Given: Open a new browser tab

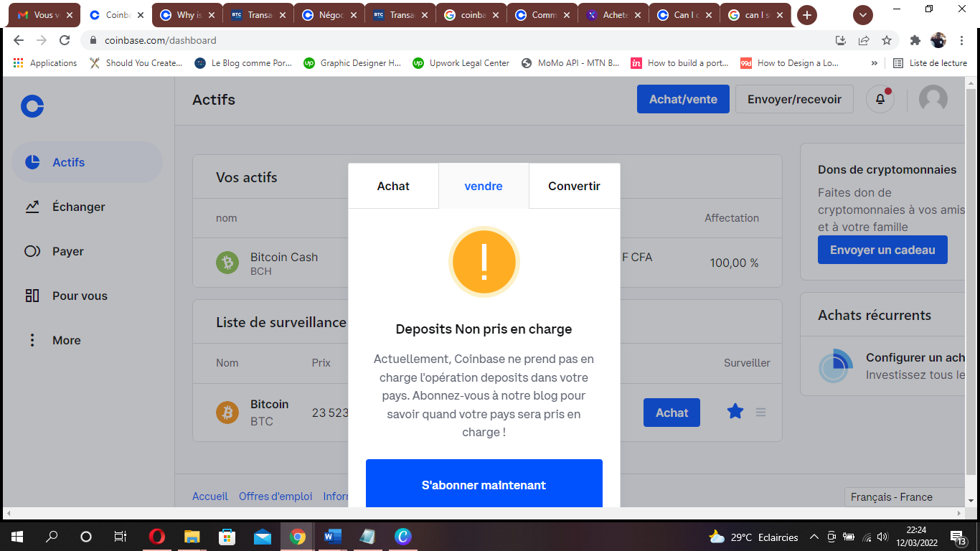Looking at the screenshot, I should tap(807, 15).
